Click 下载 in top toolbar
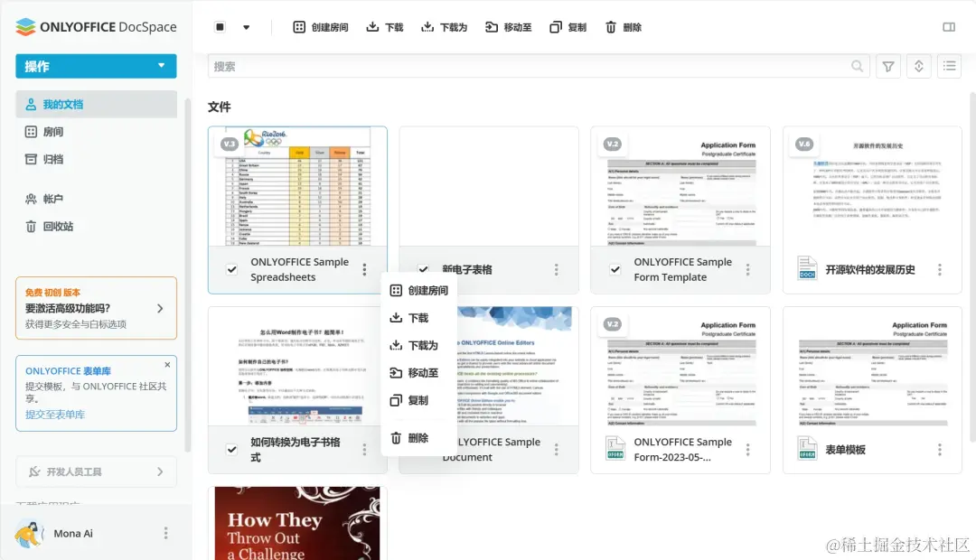 [385, 27]
